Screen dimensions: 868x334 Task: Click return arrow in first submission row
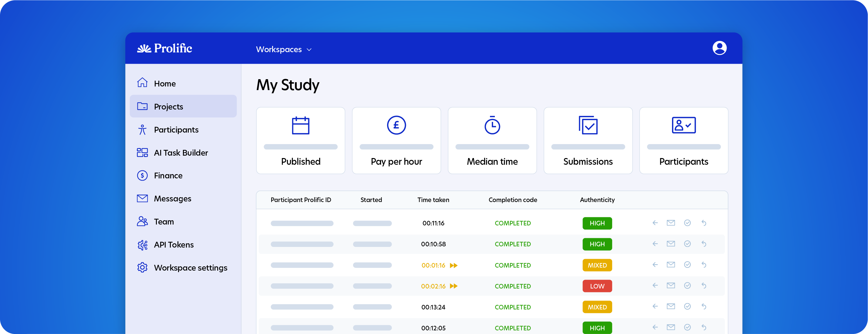pos(704,223)
